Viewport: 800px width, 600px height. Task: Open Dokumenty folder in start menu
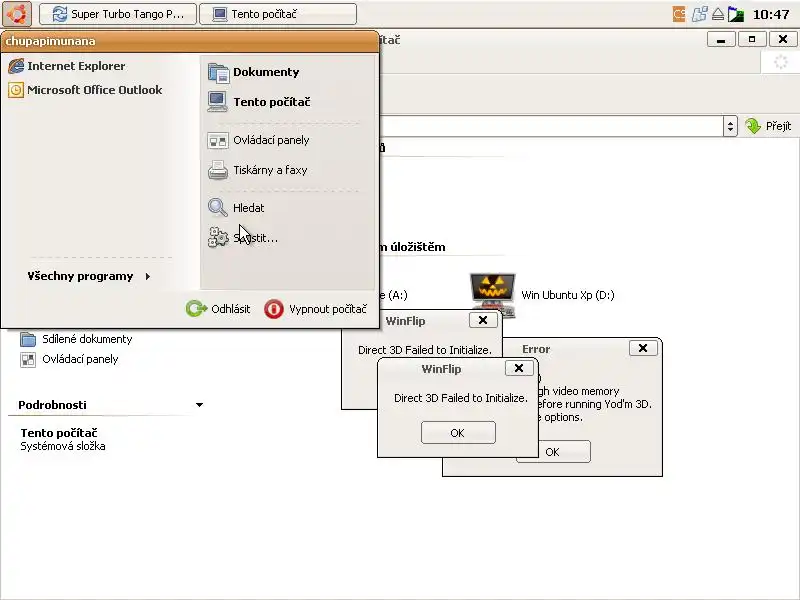click(x=254, y=72)
